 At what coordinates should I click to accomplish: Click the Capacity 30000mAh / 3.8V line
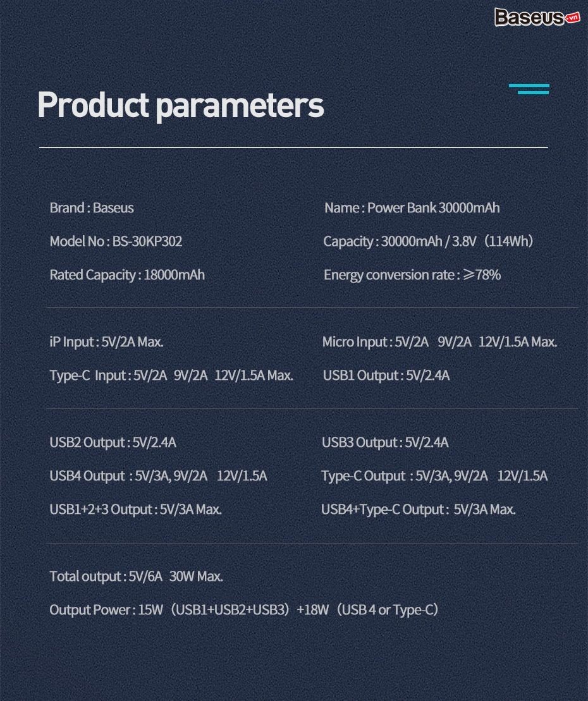click(429, 241)
